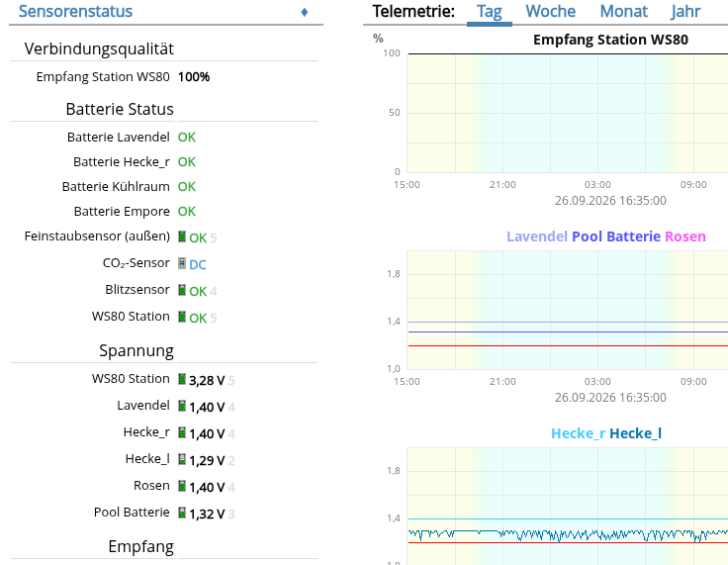Click battery icon beside Lavendel 1,40 V

(x=182, y=406)
